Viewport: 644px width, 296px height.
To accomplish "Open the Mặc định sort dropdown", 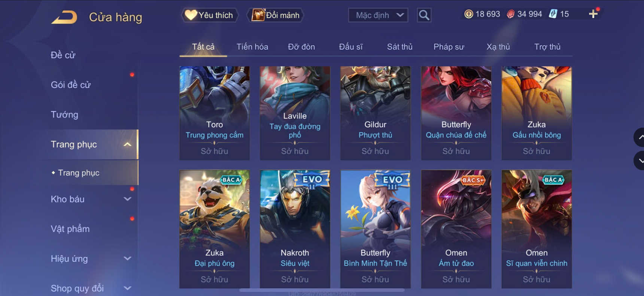I will (378, 15).
